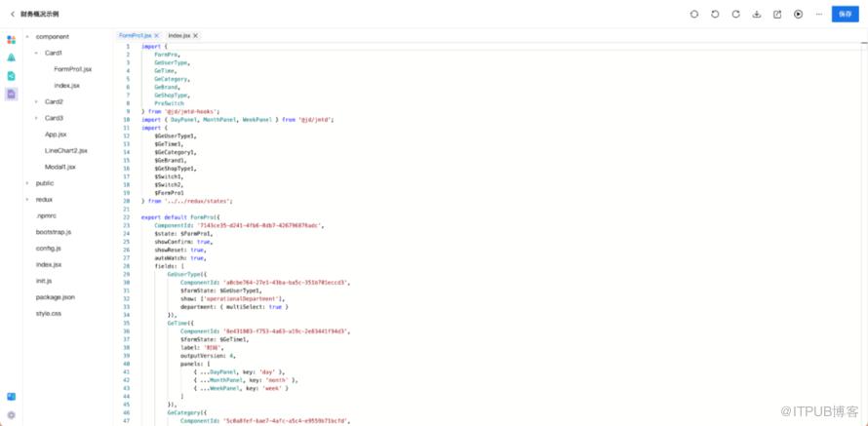
Task: Redo the last change
Action: coord(735,15)
